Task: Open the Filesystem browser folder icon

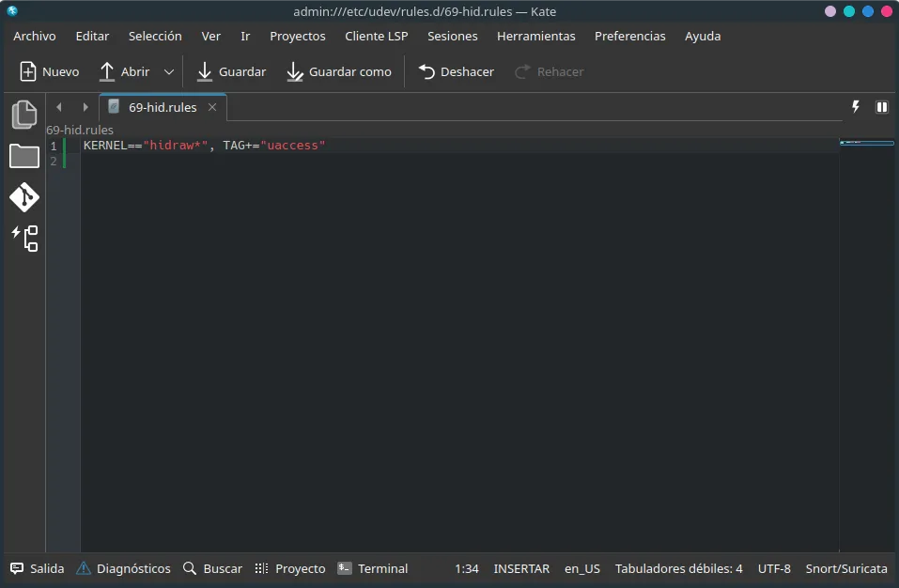Action: click(x=24, y=156)
